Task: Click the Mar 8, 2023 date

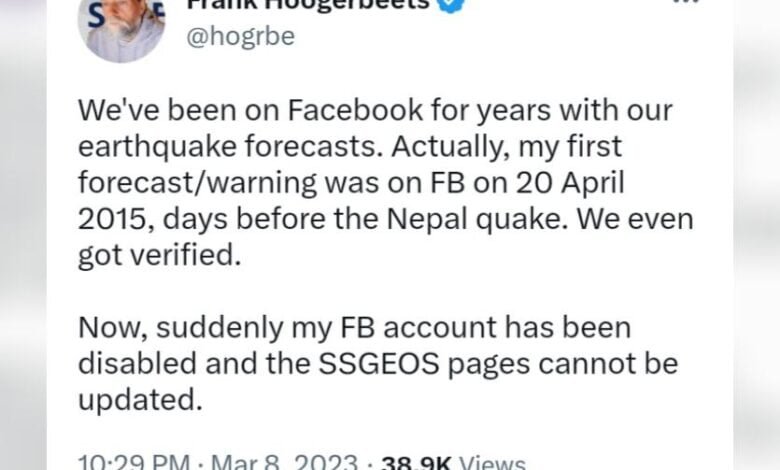Action: click(290, 462)
